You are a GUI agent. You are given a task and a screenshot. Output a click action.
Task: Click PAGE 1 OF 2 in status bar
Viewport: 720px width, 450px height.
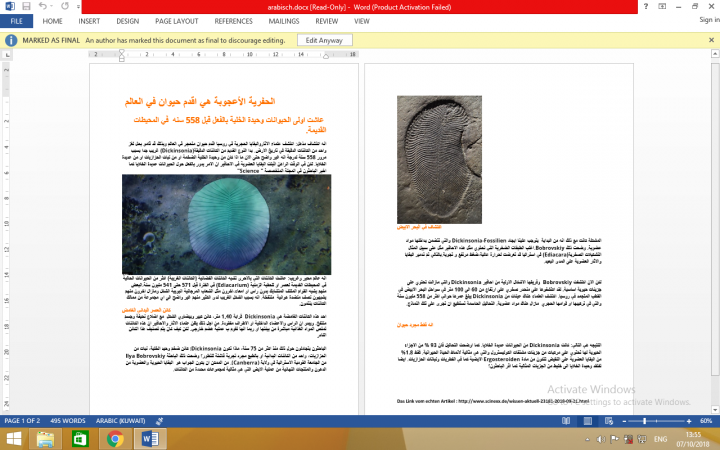click(x=22, y=421)
